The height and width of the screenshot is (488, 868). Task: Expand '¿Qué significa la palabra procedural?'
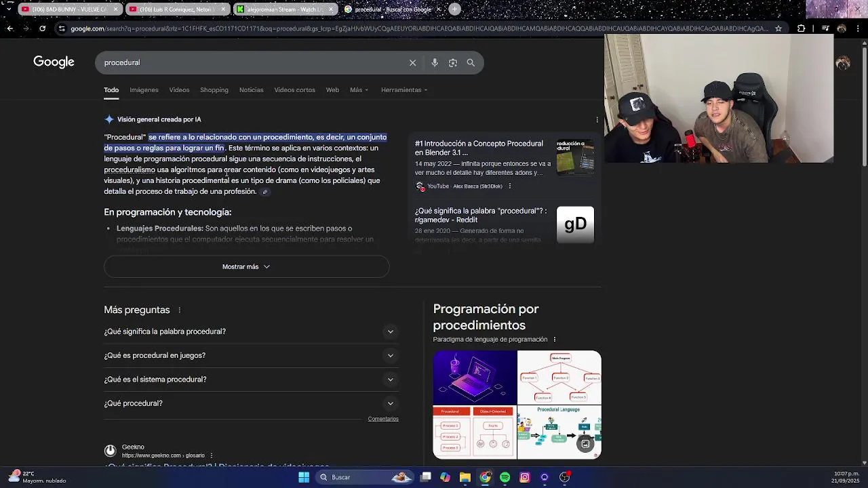251,331
